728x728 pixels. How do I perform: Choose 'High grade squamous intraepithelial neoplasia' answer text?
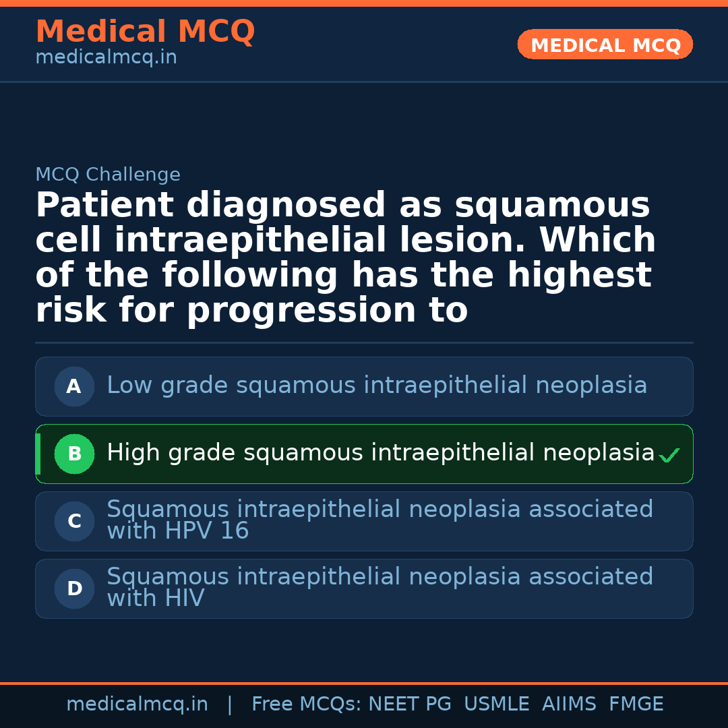380,453
